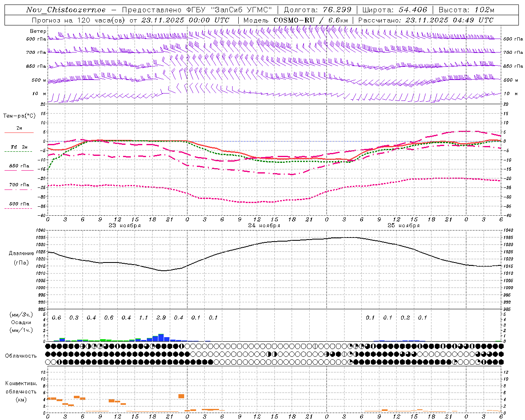Click the Тем-ра(°C) axis title
This screenshot has width=525, height=420.
click(19, 116)
